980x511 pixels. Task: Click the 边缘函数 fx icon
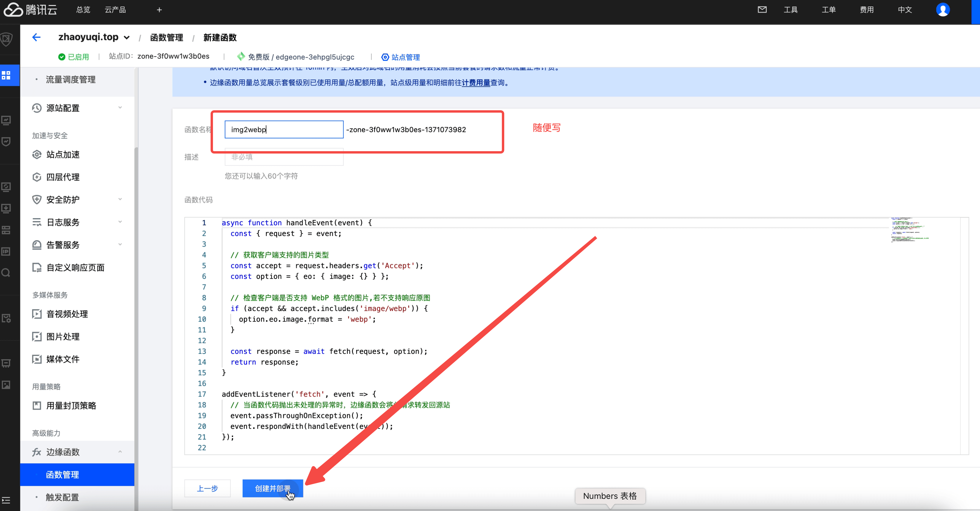pyautogui.click(x=36, y=452)
